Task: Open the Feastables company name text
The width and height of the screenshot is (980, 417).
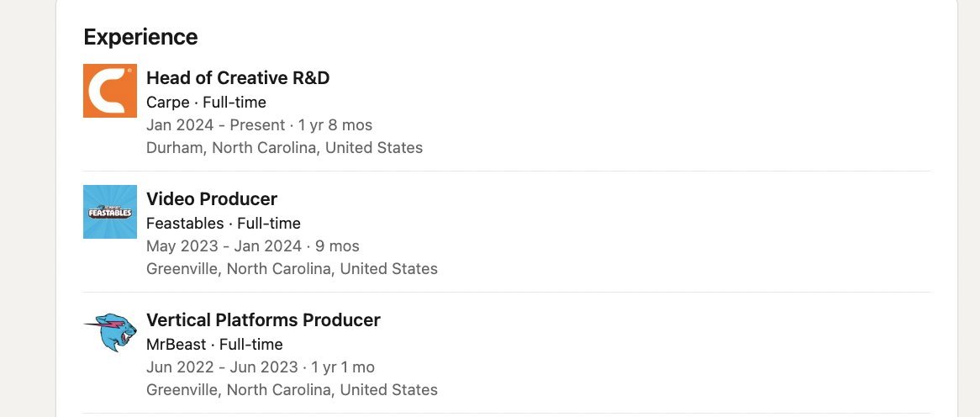Action: coord(185,224)
